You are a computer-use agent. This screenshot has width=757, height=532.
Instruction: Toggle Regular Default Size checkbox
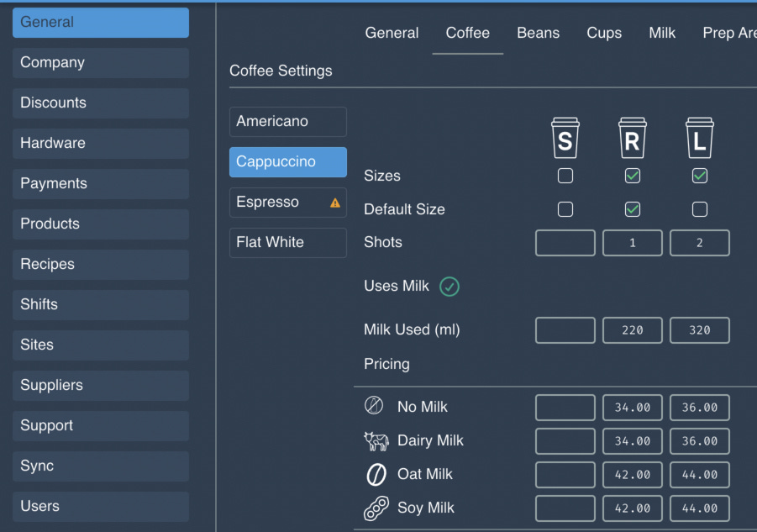coord(633,209)
